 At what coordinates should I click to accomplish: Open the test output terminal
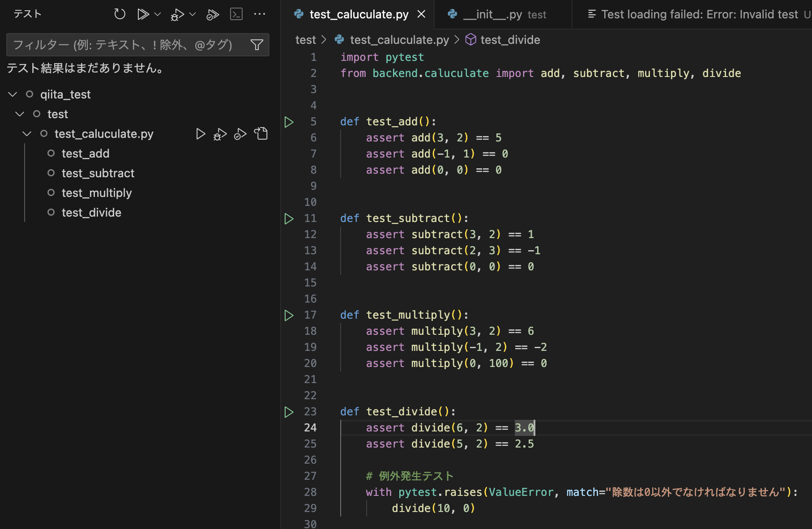[236, 14]
